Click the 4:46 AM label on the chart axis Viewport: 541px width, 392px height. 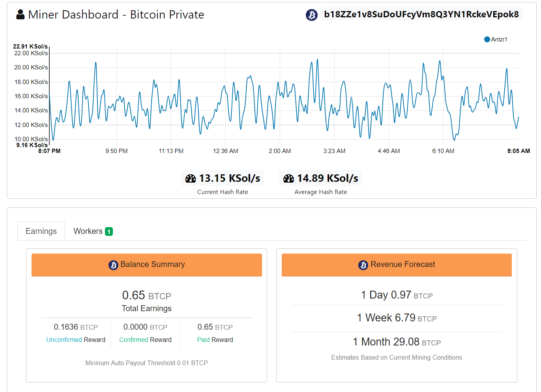click(389, 151)
